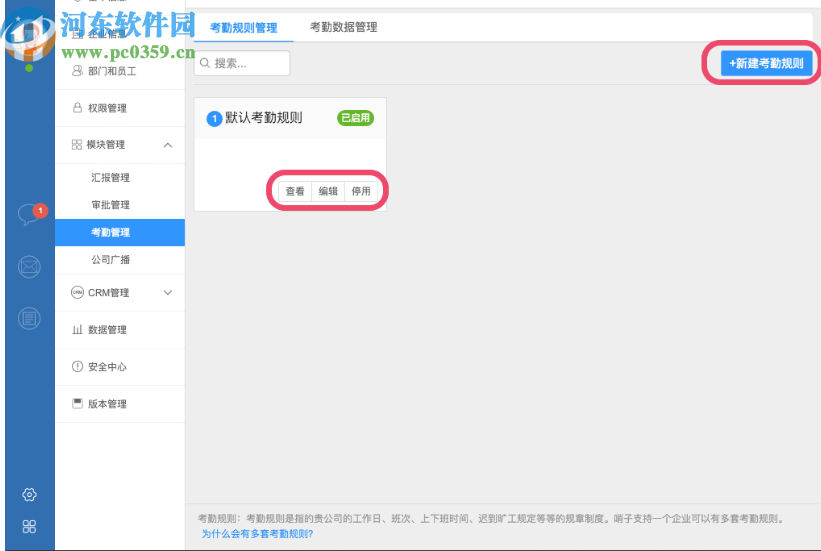Click the magnifier icon in search box
This screenshot has height=551, width=821.
(205, 63)
